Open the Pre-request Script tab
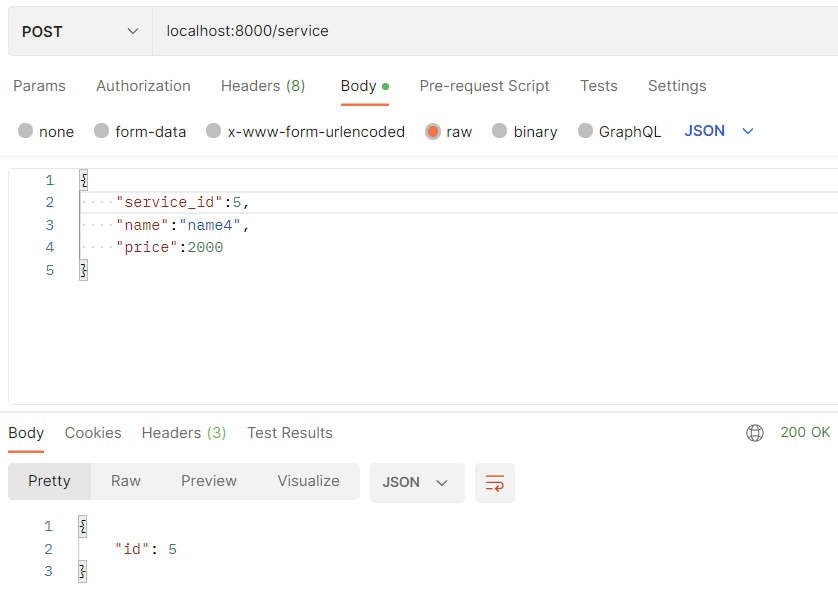The height and width of the screenshot is (604, 838). pyautogui.click(x=484, y=86)
